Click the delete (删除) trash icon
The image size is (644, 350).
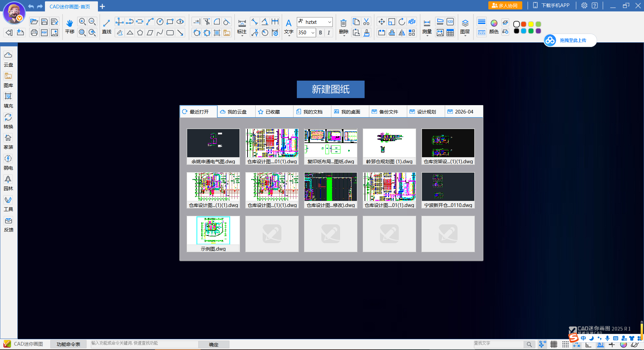pos(343,26)
